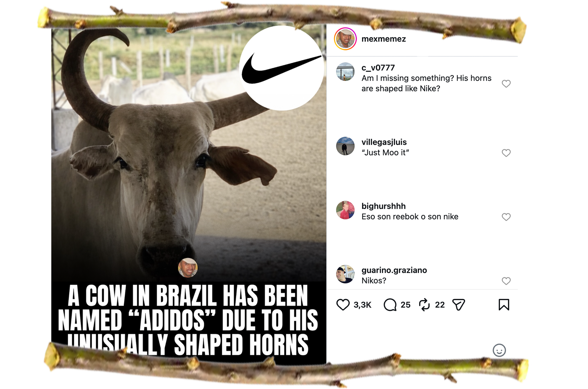Image resolution: width=588 pixels, height=389 pixels.
Task: Like c_v0777's comment
Action: point(506,84)
